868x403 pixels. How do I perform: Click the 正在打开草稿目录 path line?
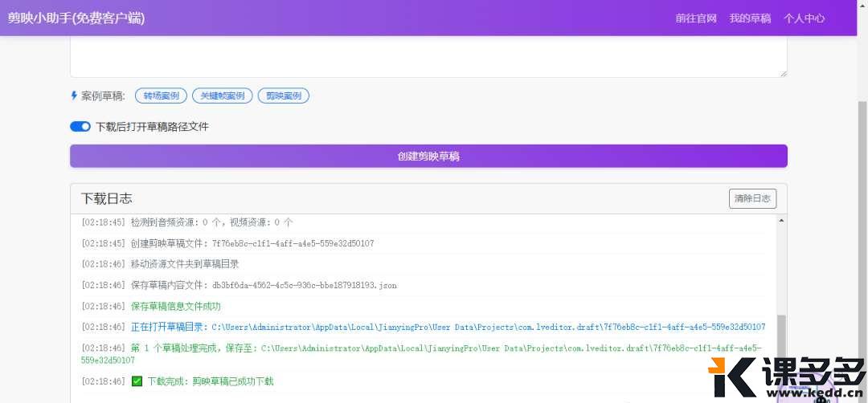click(x=424, y=328)
